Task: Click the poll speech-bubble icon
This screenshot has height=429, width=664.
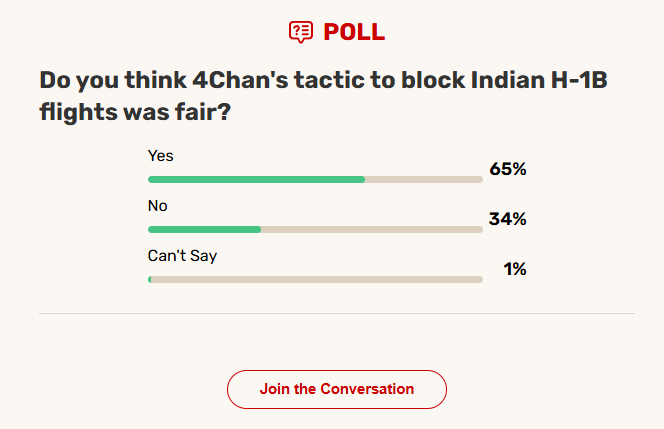Action: click(x=301, y=32)
